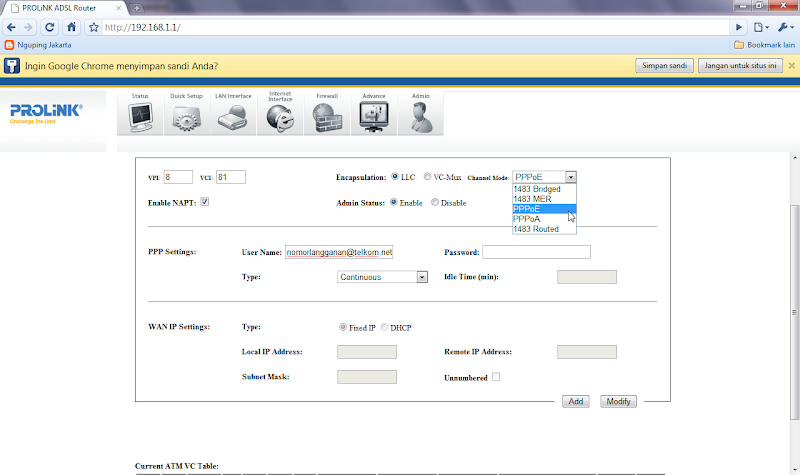Switch to the PROLiNK ADSL Router tab
The width and height of the screenshot is (800, 475).
click(62, 8)
